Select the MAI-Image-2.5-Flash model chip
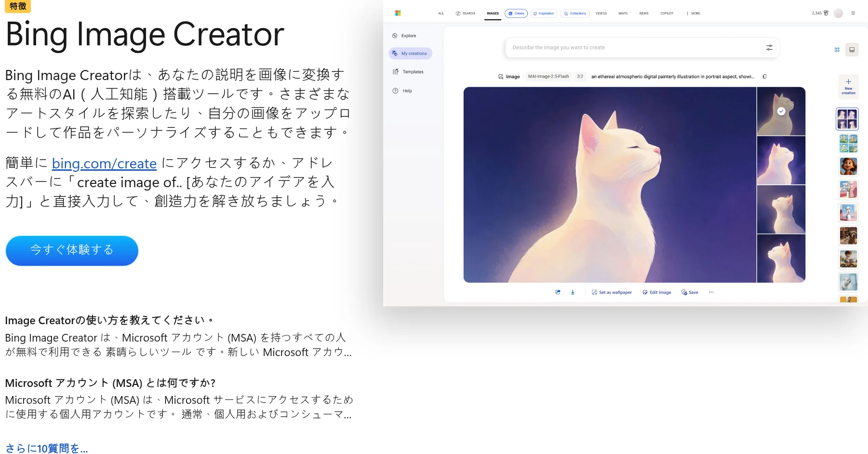The image size is (868, 454). pos(548,76)
